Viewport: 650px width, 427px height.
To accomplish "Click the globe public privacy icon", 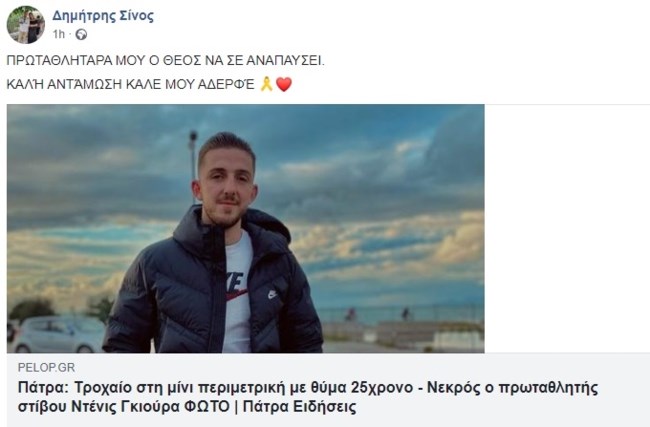I will (x=81, y=34).
